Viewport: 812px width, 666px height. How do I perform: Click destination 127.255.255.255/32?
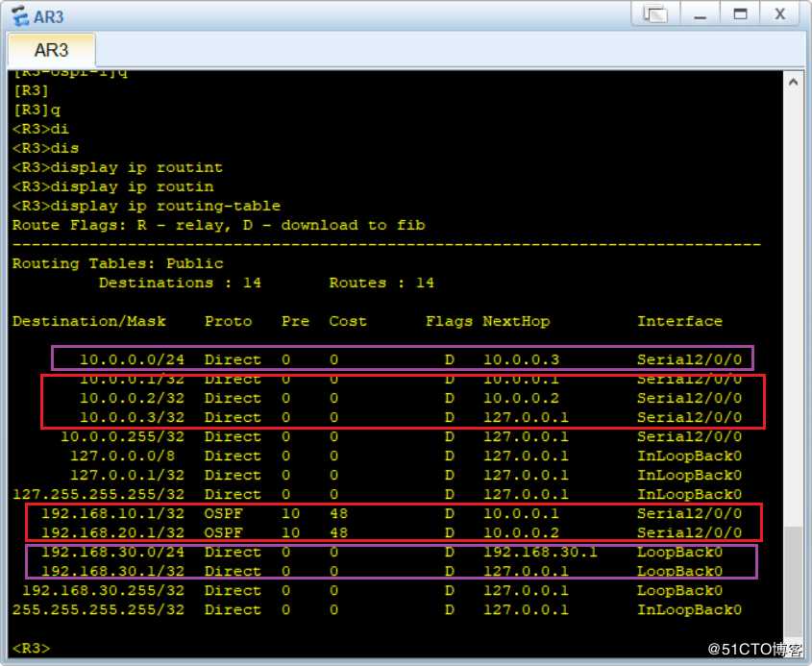pyautogui.click(x=98, y=494)
